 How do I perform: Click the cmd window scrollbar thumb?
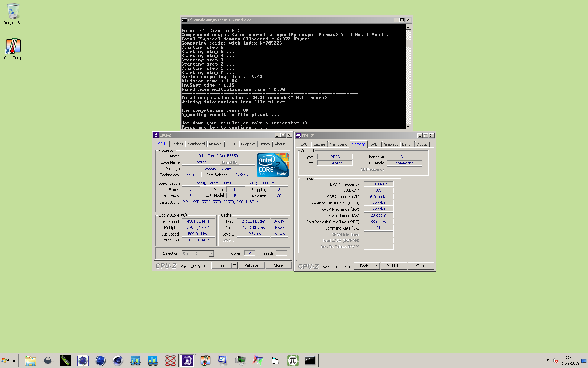coord(408,43)
